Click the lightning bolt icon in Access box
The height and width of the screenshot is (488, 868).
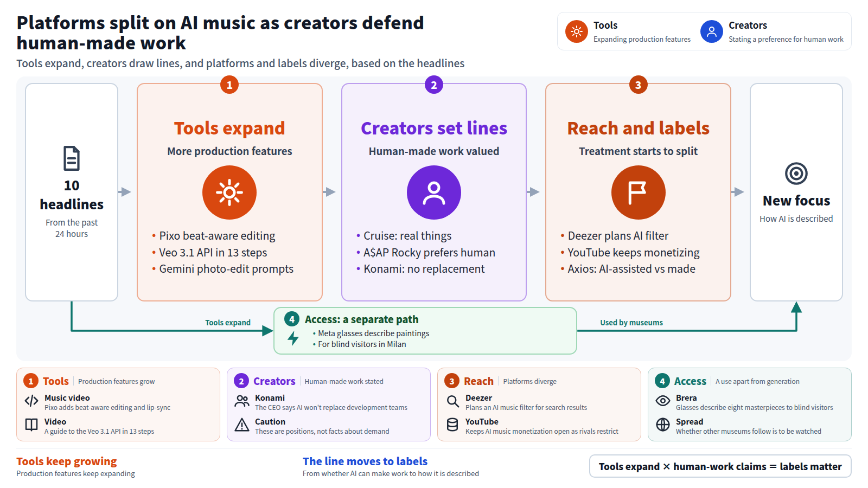click(293, 338)
